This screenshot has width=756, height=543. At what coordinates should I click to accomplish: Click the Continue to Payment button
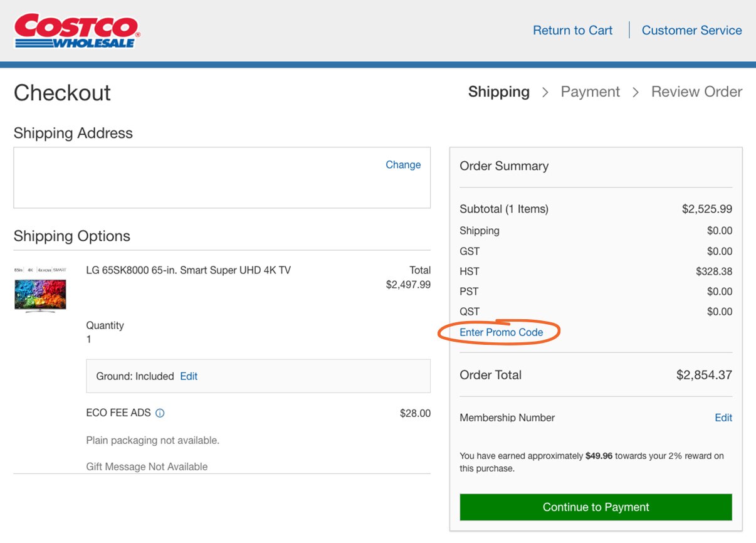pyautogui.click(x=596, y=507)
